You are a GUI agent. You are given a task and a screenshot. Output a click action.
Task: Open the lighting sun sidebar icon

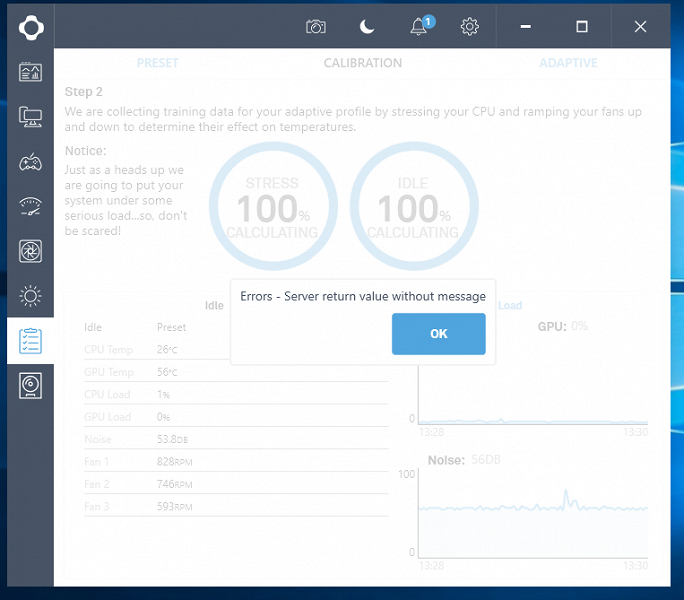[x=31, y=296]
